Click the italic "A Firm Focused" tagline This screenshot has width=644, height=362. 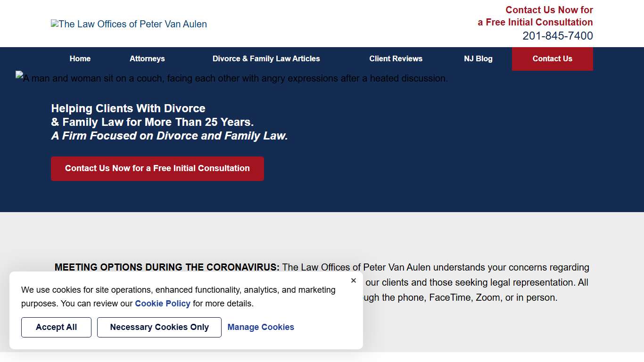coord(169,136)
